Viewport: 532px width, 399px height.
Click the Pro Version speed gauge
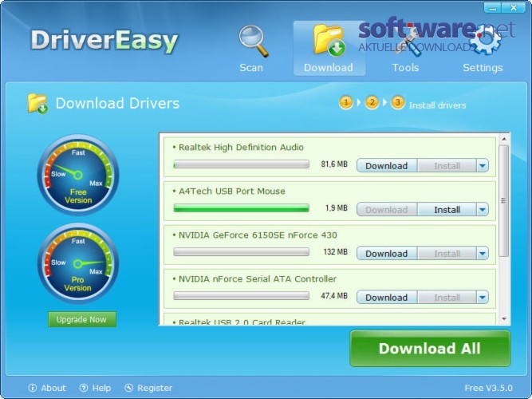coord(78,263)
